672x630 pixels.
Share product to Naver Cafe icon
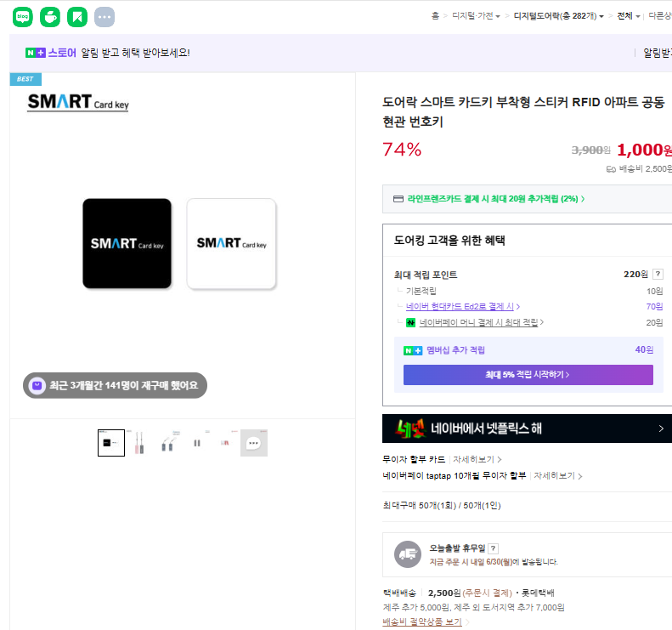pos(50,17)
